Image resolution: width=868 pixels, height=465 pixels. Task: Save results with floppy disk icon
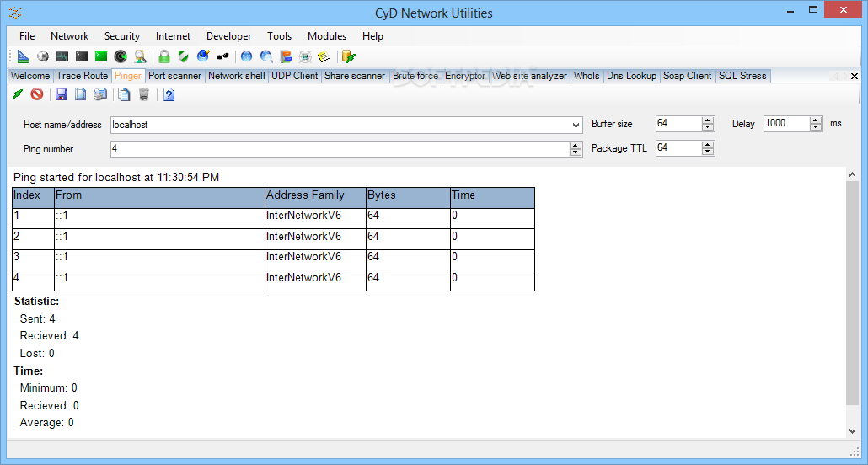click(x=61, y=94)
